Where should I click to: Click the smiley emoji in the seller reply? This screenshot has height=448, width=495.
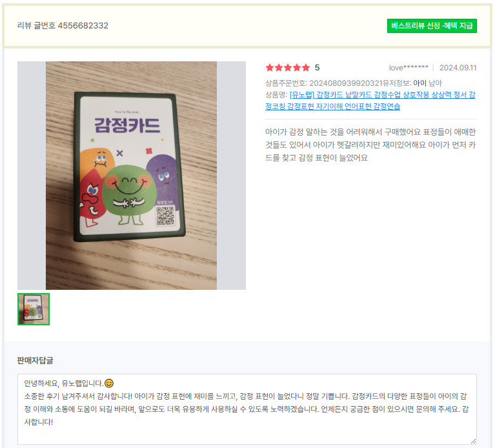(109, 383)
